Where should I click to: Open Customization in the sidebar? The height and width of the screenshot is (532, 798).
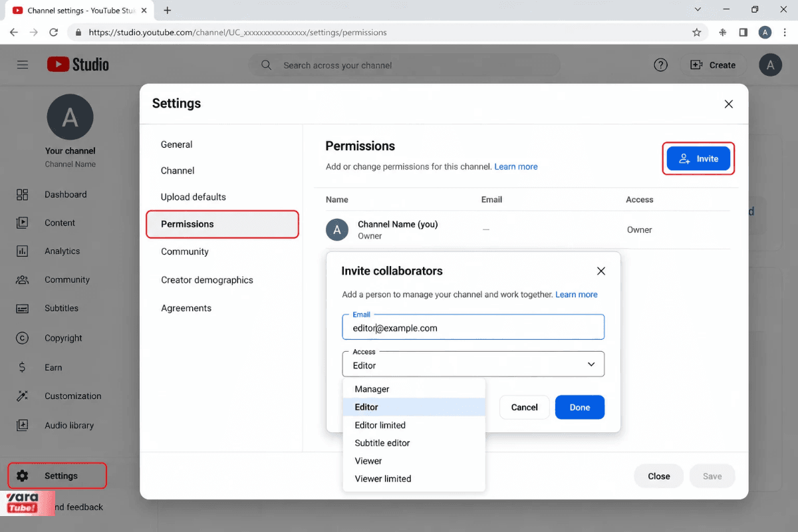click(59, 396)
